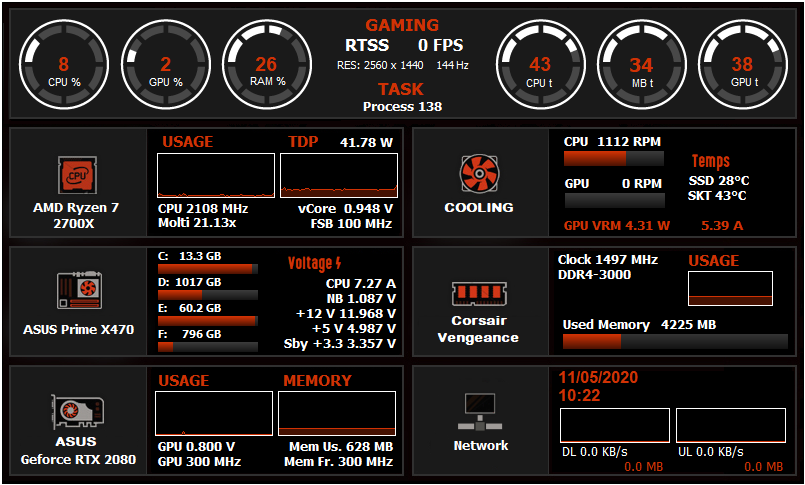Viewport: 805px width, 485px height.
Task: Click the CPU fan RPM bar
Action: pos(614,159)
